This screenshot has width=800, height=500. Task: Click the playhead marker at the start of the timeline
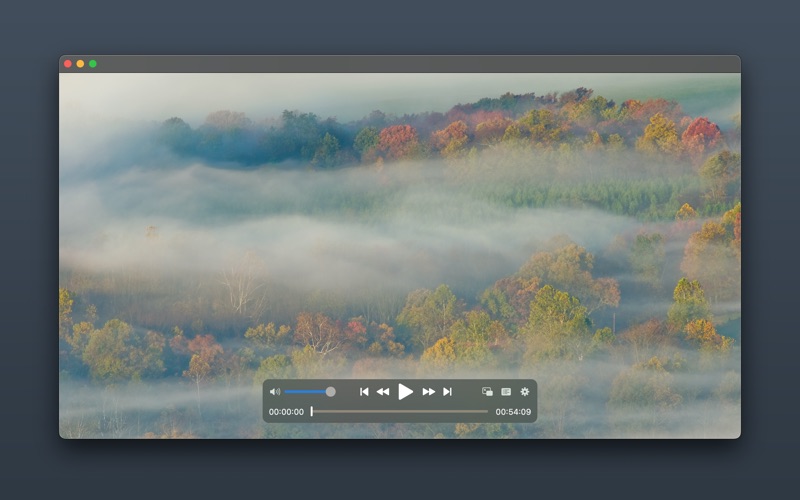click(x=312, y=411)
